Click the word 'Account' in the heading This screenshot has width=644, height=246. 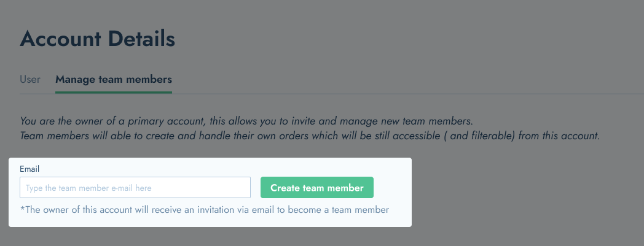pos(60,39)
